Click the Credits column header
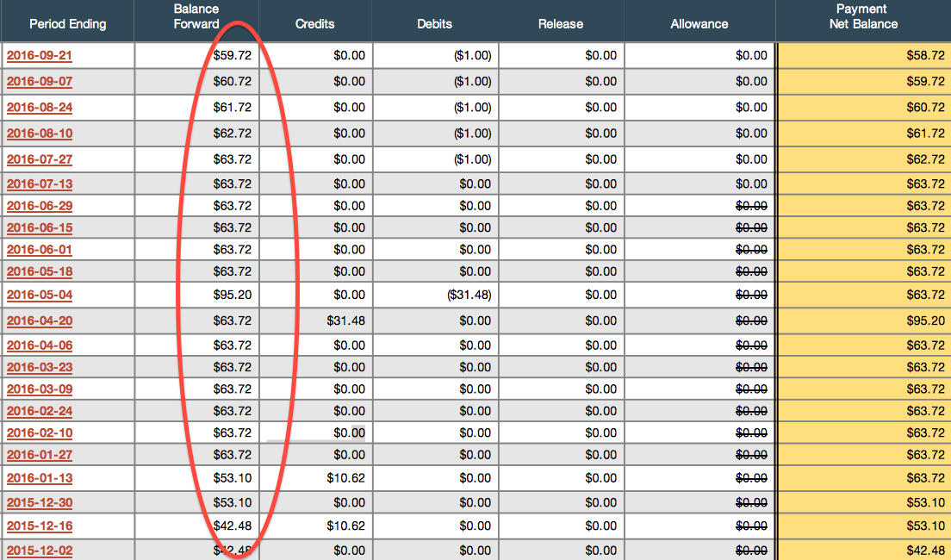Screen dimensions: 951x560 (x=314, y=24)
